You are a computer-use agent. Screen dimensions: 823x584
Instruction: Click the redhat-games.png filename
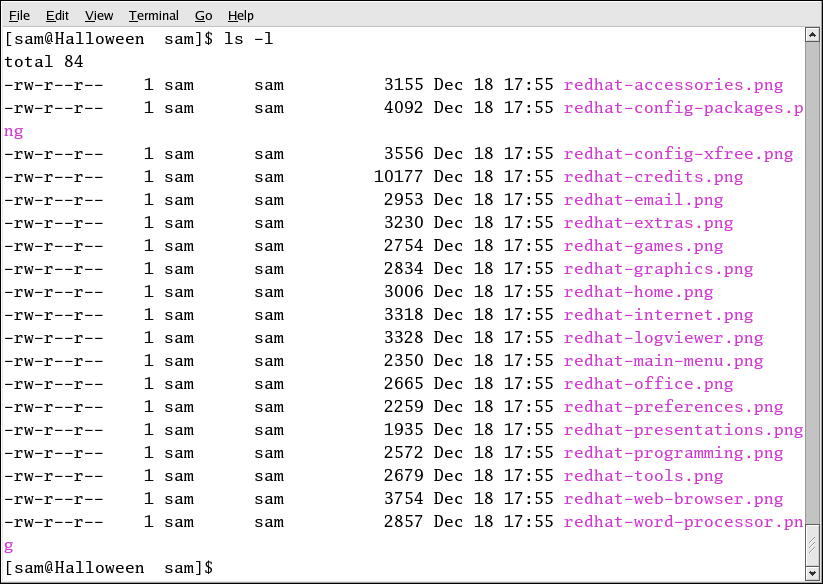[643, 246]
